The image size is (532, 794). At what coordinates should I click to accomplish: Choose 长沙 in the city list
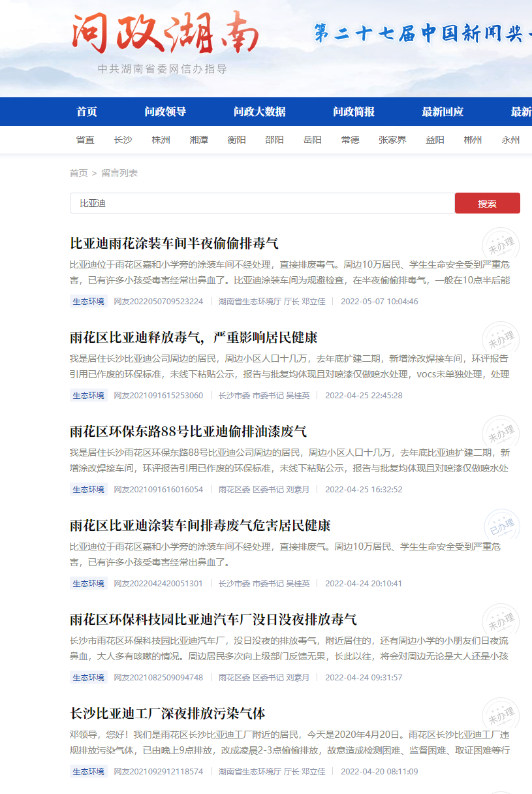click(123, 140)
